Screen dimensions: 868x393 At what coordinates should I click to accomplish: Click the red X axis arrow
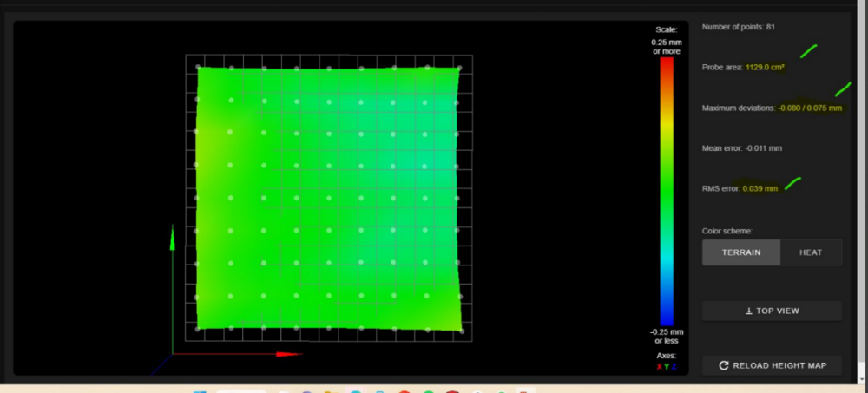click(289, 354)
